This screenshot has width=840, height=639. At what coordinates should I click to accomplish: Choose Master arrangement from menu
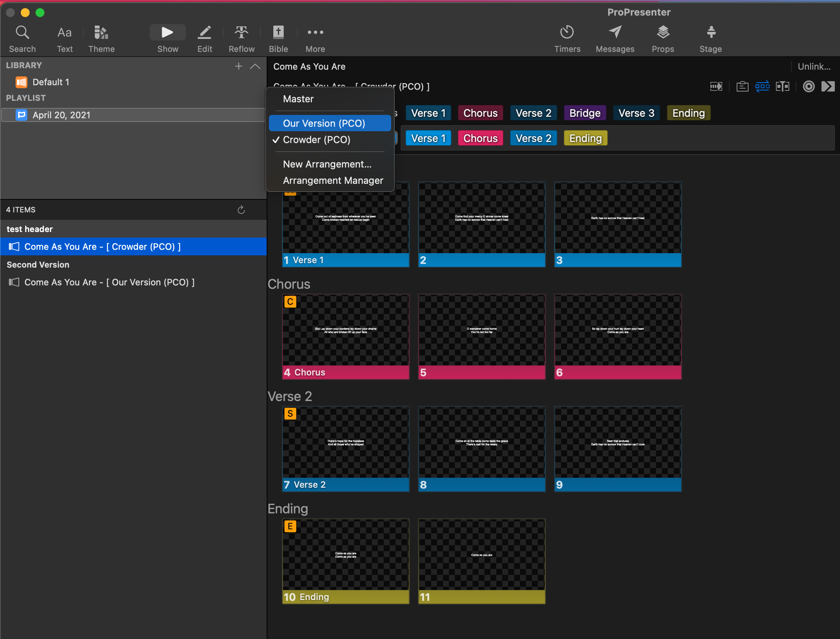point(330,99)
